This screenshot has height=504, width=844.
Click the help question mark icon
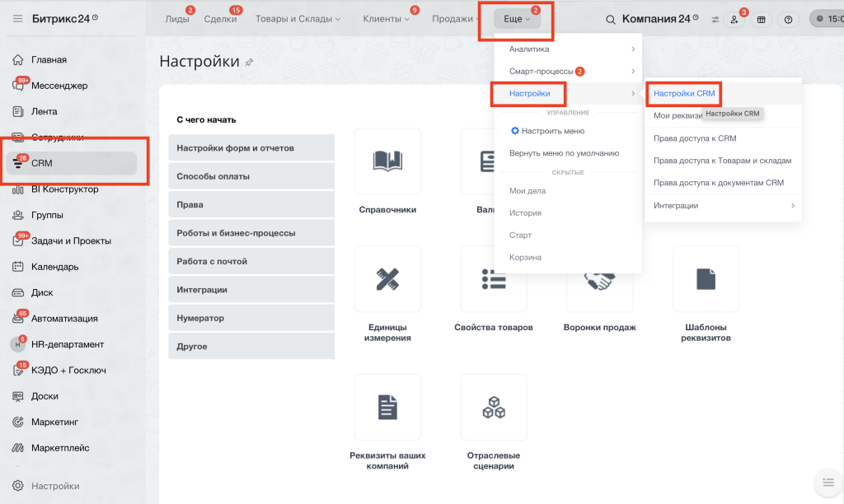tap(788, 20)
